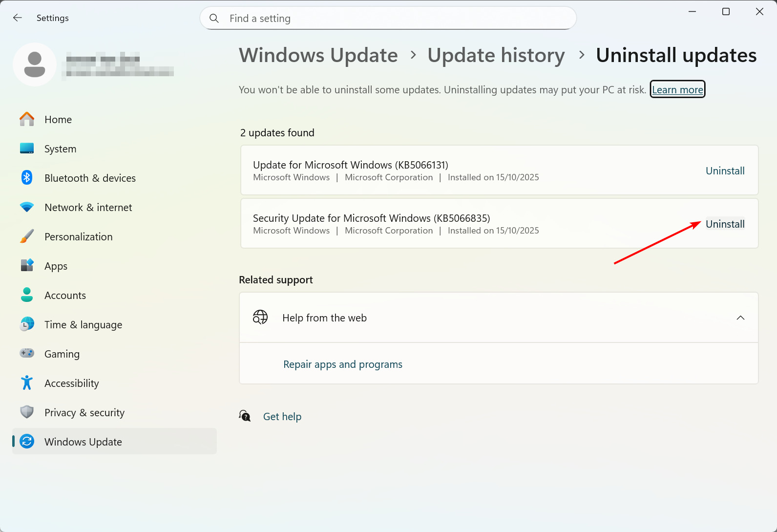Click the Gaming controller icon
This screenshot has width=777, height=532.
pos(27,353)
